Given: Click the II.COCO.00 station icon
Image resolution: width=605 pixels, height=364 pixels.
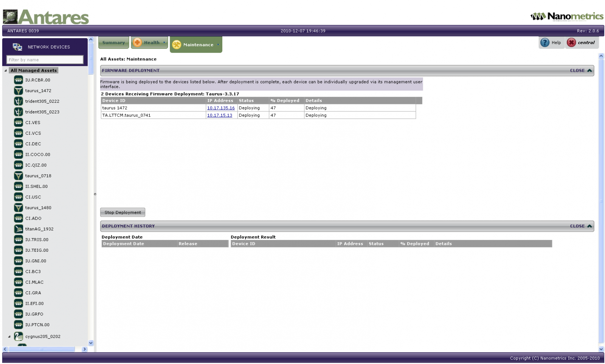Looking at the screenshot, I should click(19, 154).
